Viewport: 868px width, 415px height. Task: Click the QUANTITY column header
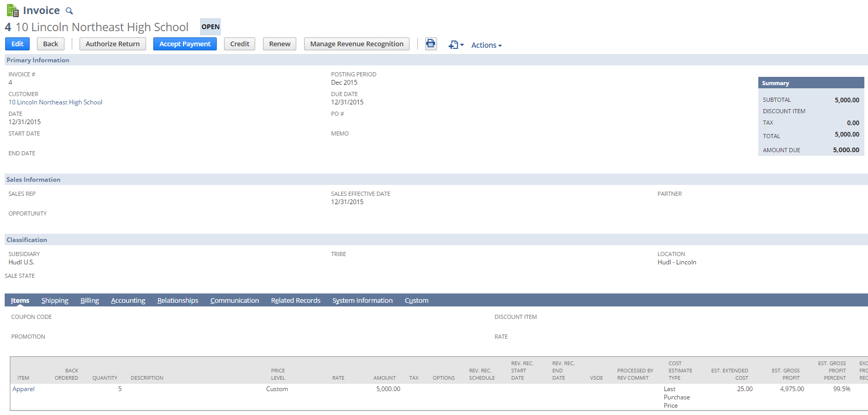(105, 378)
